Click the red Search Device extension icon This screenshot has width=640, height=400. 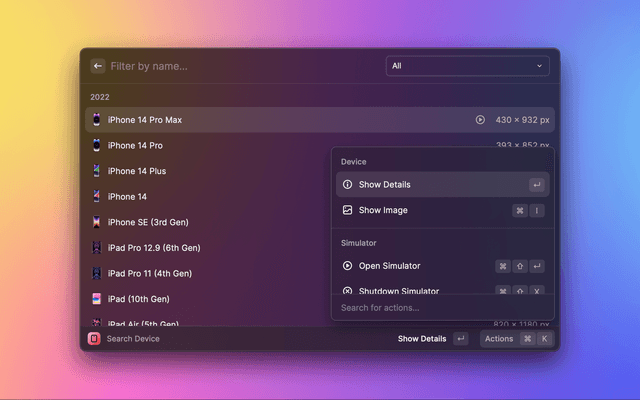coord(94,339)
